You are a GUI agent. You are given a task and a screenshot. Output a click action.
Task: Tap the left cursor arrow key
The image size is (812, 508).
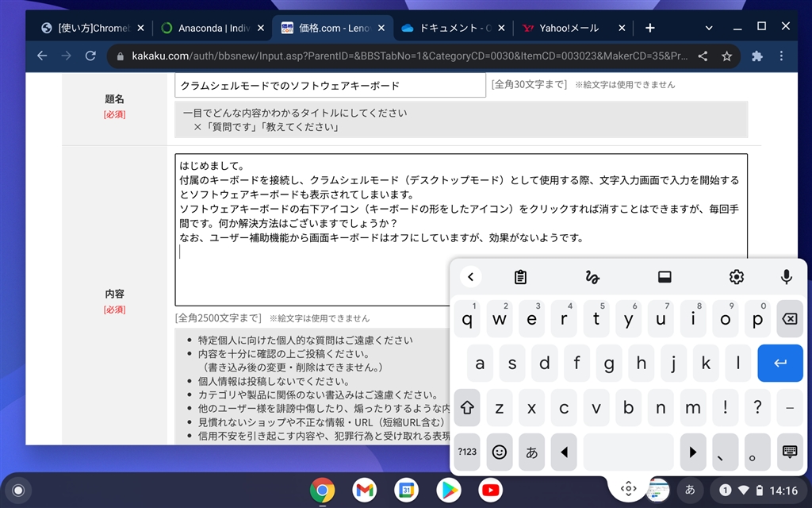point(564,452)
